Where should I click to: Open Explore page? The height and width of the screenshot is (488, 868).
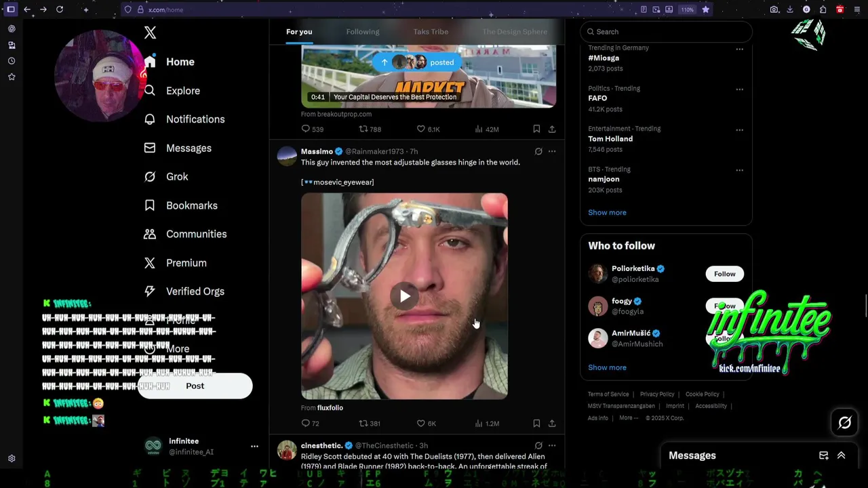(172, 91)
